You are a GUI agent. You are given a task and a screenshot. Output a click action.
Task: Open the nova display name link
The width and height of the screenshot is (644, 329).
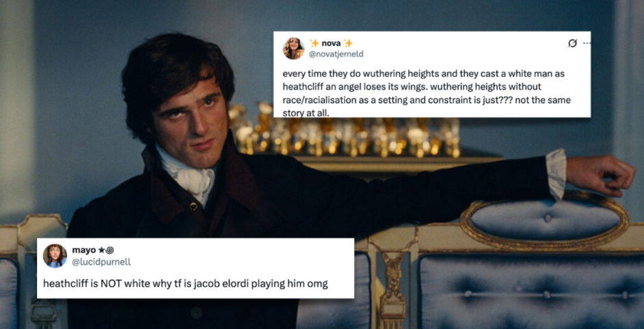click(331, 43)
